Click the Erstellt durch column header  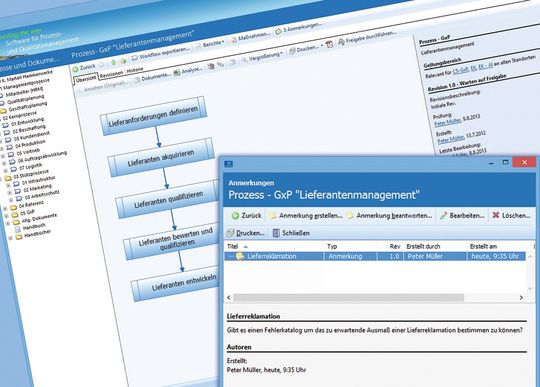tap(423, 247)
